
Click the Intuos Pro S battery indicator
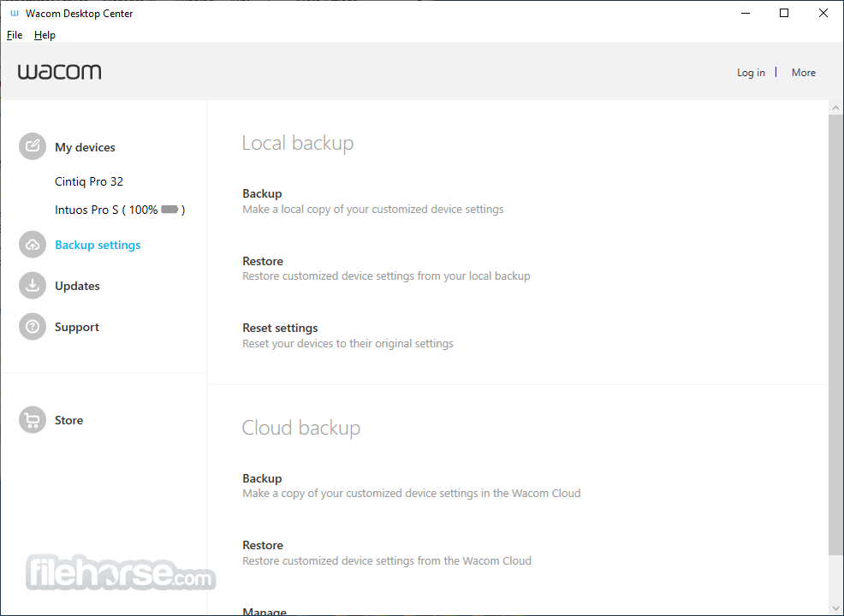click(x=169, y=210)
